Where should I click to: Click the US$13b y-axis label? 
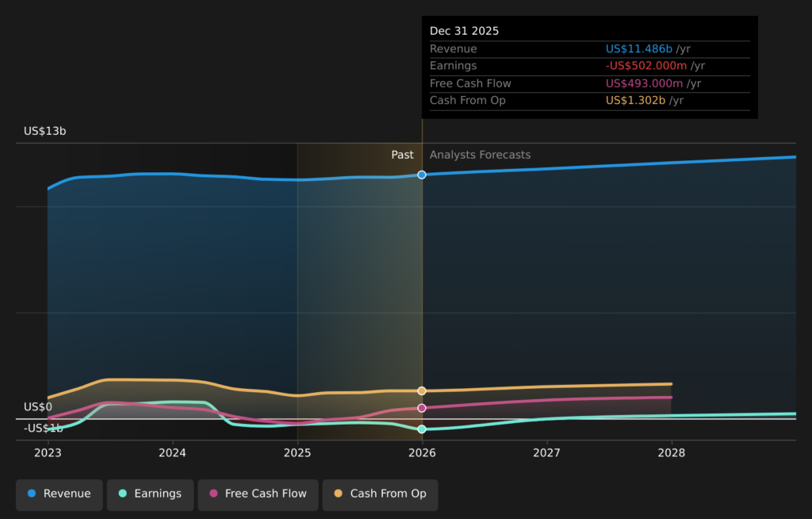coord(45,131)
